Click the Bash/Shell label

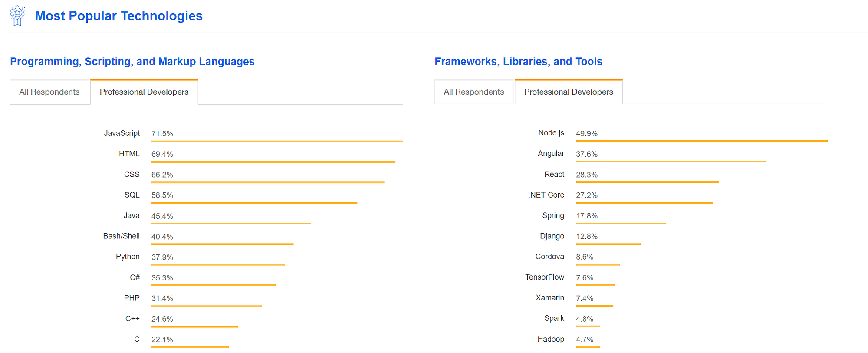(x=122, y=236)
